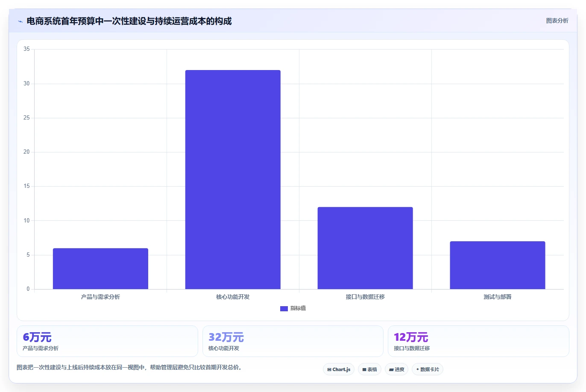Click the 12万元 value text

click(x=411, y=337)
